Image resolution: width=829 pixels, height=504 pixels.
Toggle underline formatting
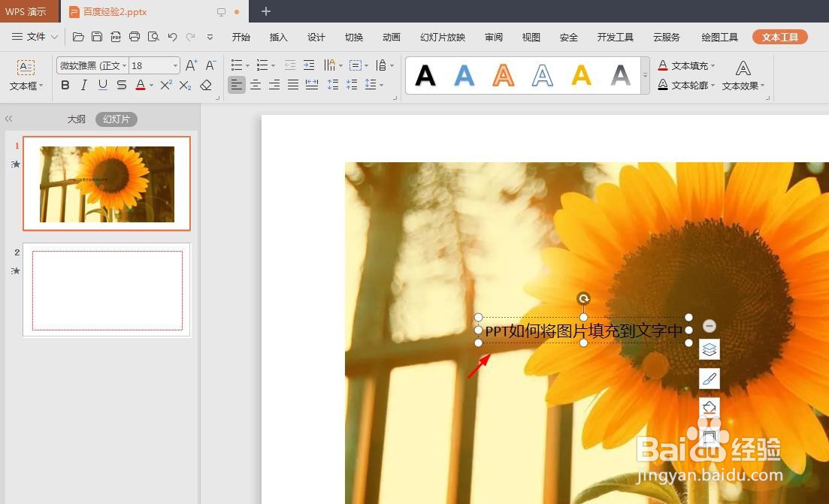(x=102, y=85)
